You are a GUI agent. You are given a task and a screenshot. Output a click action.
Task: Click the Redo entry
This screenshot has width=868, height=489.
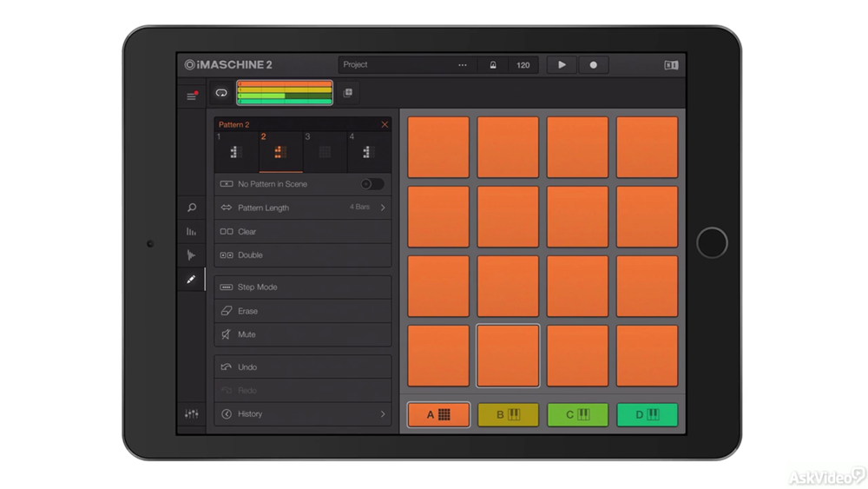pos(303,391)
